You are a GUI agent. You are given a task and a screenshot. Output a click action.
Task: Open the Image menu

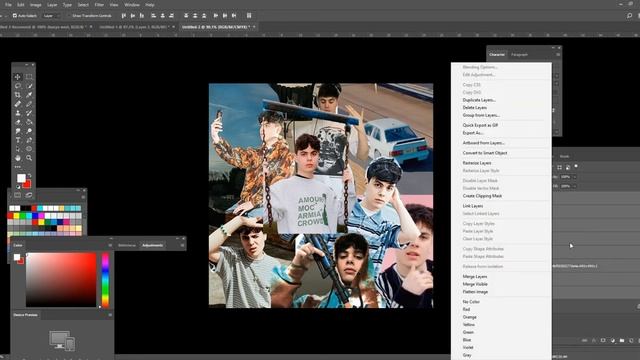click(36, 5)
